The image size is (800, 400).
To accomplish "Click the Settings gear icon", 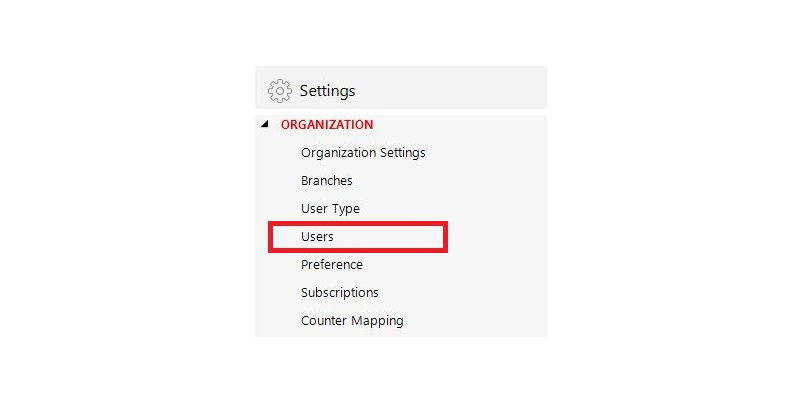I will pyautogui.click(x=280, y=91).
